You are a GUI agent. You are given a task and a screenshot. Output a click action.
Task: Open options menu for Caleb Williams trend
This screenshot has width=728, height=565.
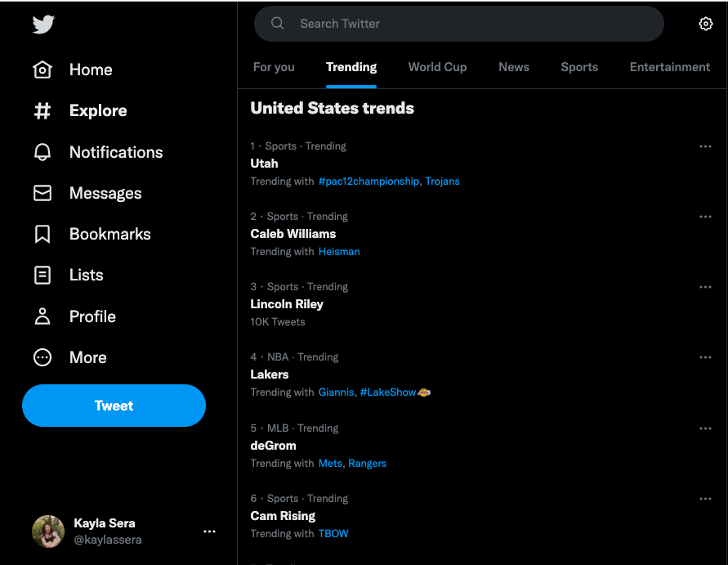tap(705, 217)
